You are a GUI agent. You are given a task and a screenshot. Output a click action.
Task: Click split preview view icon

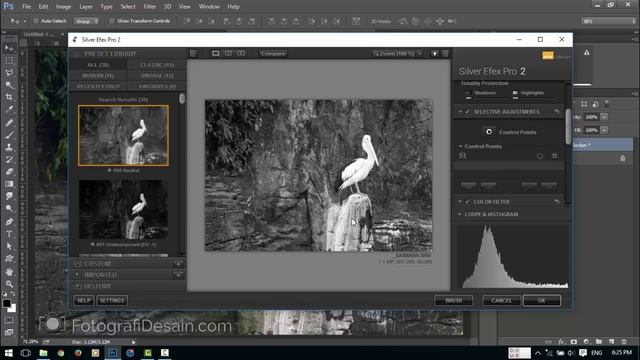click(228, 53)
